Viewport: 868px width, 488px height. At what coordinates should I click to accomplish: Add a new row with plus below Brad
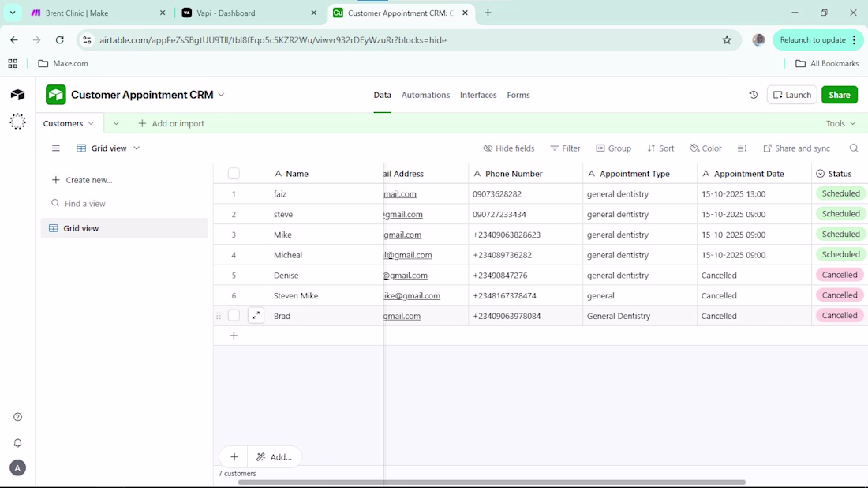click(x=234, y=336)
